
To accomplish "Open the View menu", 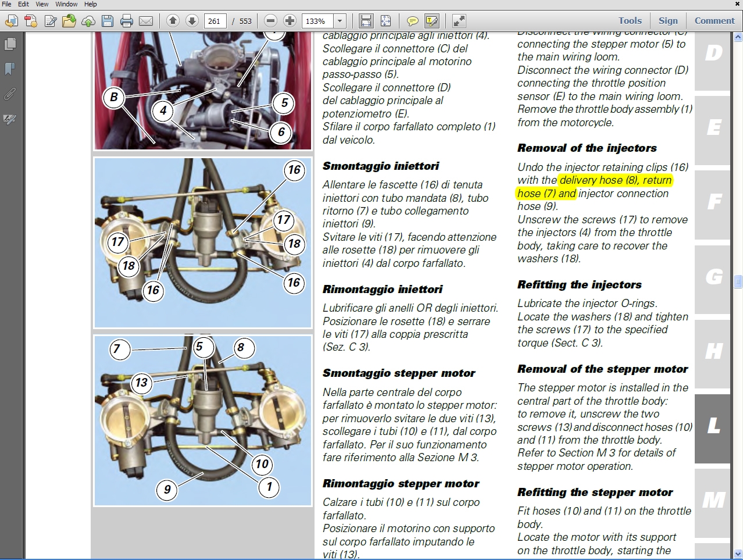I will pos(42,4).
